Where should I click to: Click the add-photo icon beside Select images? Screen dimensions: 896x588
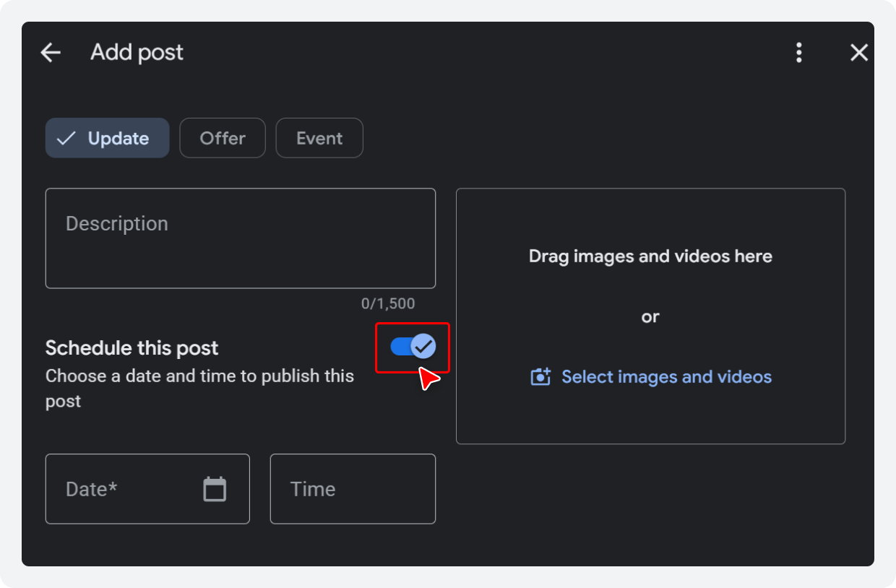[540, 376]
